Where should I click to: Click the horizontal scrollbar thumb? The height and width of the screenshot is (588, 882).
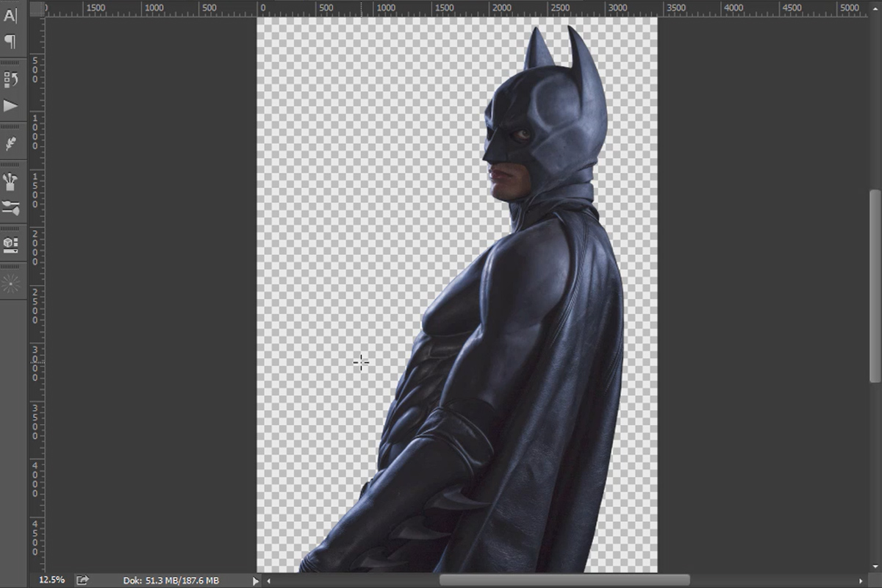564,581
